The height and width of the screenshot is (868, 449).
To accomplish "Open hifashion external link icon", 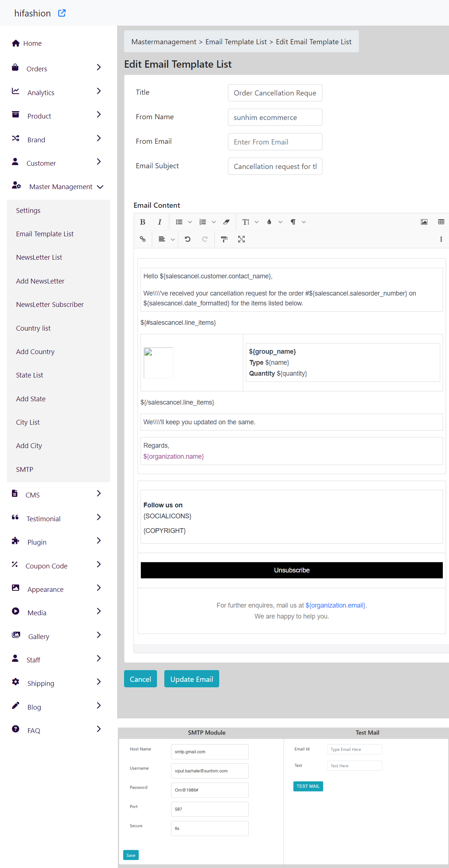I will tap(62, 13).
